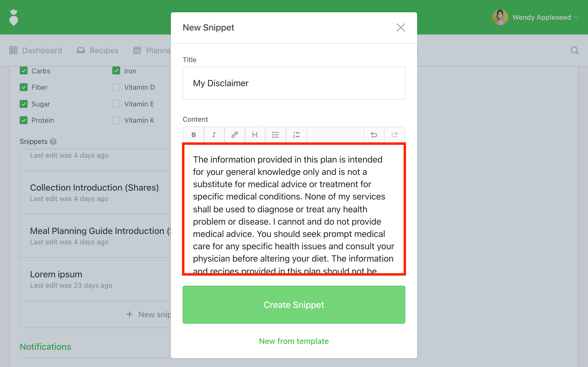
Task: Click the Create Snippet button
Action: pos(294,305)
